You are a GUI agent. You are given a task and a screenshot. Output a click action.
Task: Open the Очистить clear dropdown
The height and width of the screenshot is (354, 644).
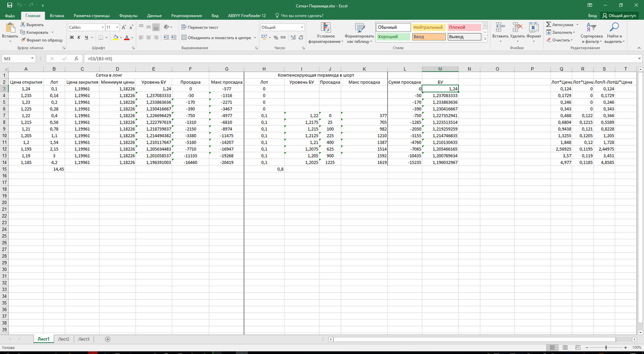click(560, 40)
